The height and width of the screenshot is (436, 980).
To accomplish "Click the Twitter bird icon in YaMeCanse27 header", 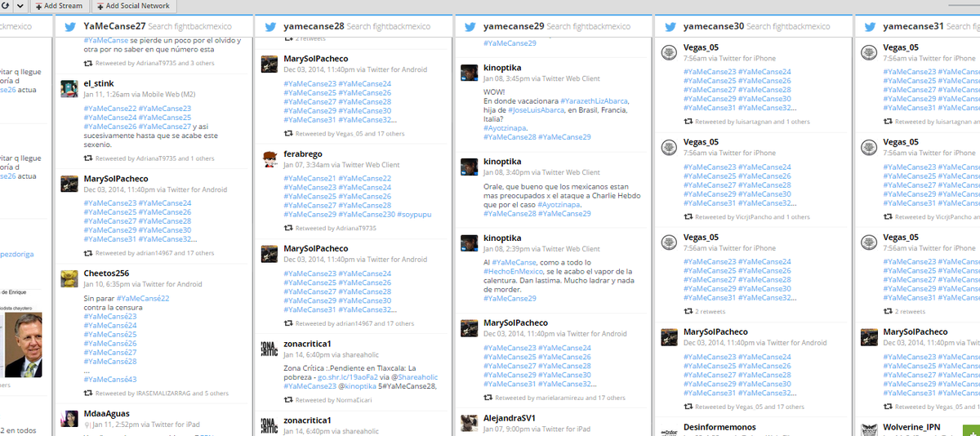I will point(69,26).
